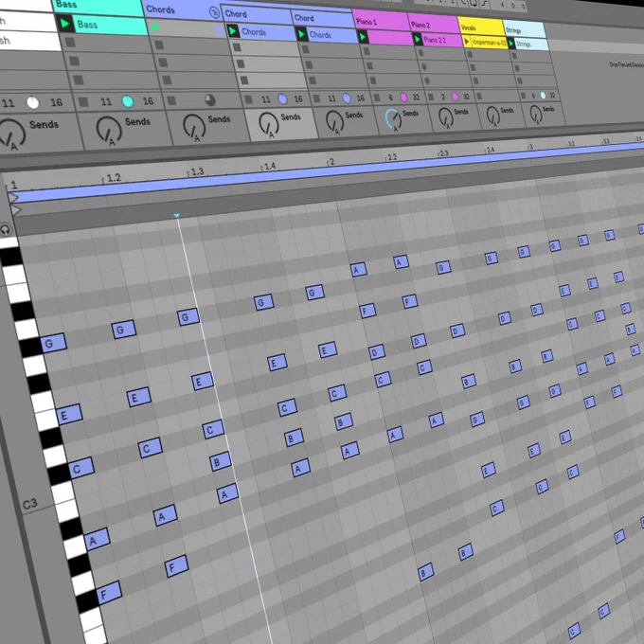Launch Chords clip in second Chord track
Screen dimensions: 644x644
coord(301,34)
